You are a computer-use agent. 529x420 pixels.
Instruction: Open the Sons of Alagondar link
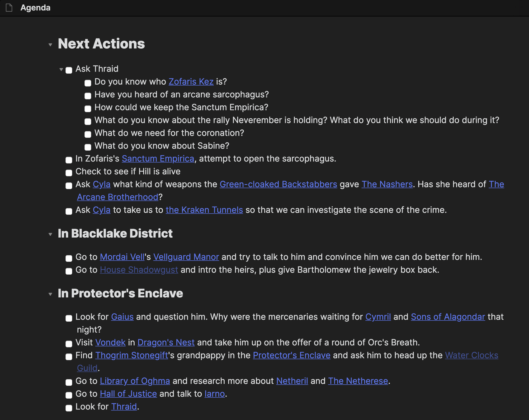coord(448,317)
